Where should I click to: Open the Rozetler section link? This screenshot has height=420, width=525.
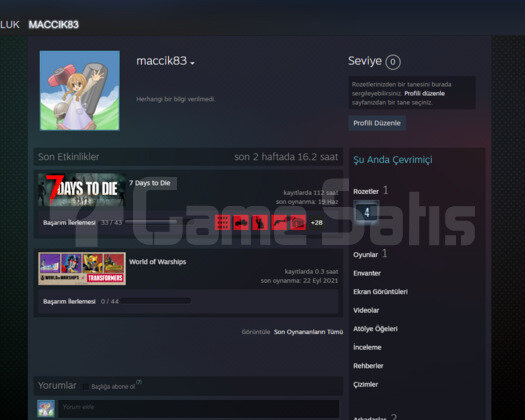point(366,192)
